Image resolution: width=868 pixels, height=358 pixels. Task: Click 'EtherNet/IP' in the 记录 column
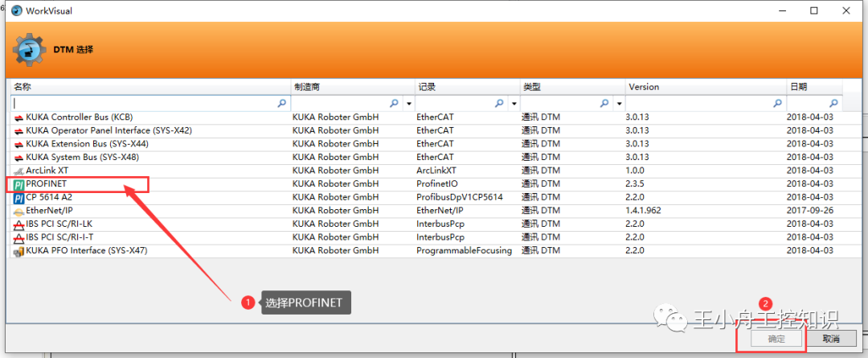pos(440,211)
